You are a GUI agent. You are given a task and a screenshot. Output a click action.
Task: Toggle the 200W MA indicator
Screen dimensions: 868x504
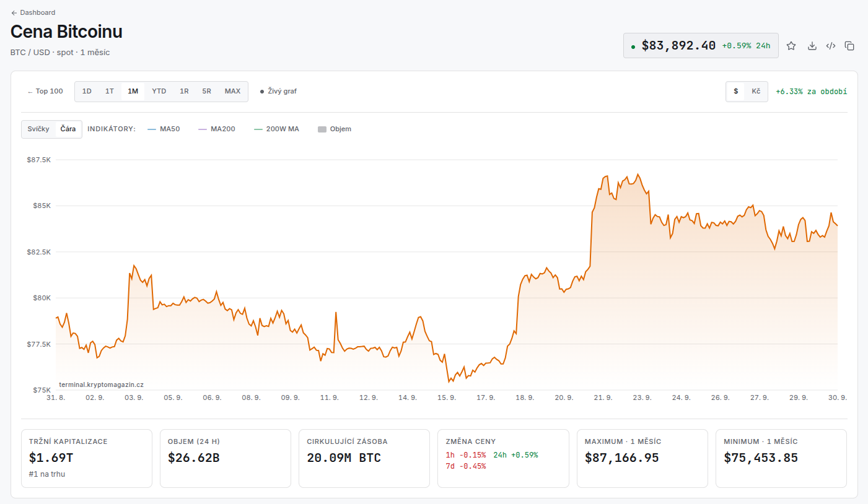point(276,129)
